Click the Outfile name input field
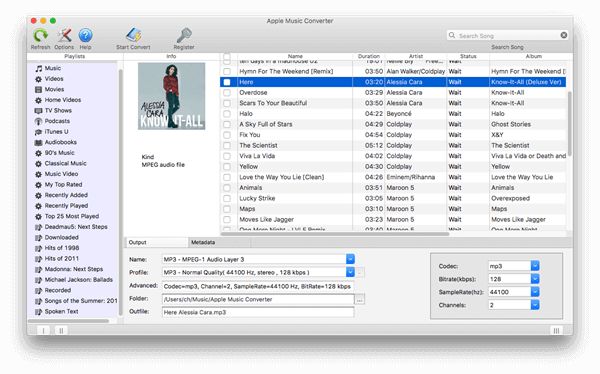 pos(258,312)
